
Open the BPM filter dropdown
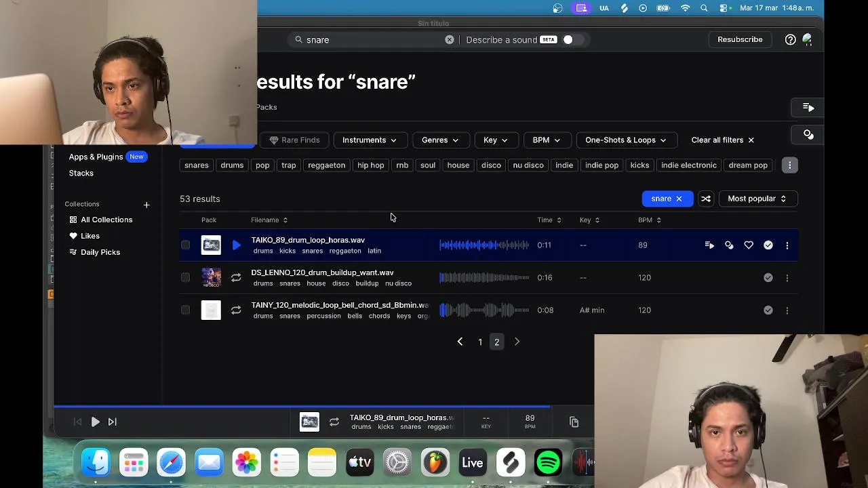(x=547, y=140)
